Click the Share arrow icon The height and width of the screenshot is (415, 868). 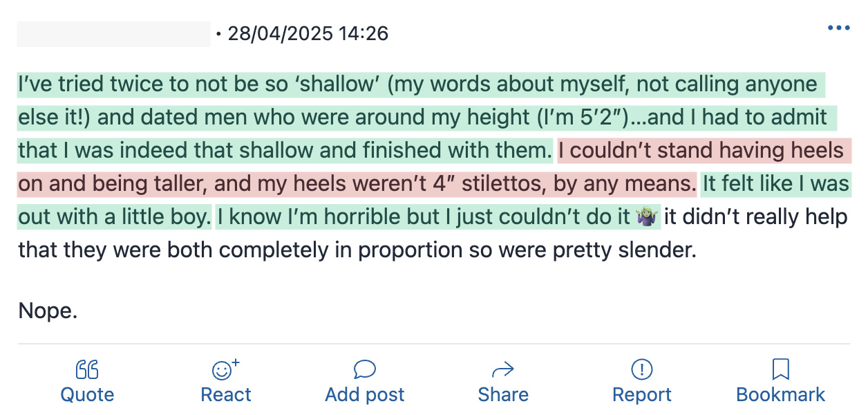[503, 370]
